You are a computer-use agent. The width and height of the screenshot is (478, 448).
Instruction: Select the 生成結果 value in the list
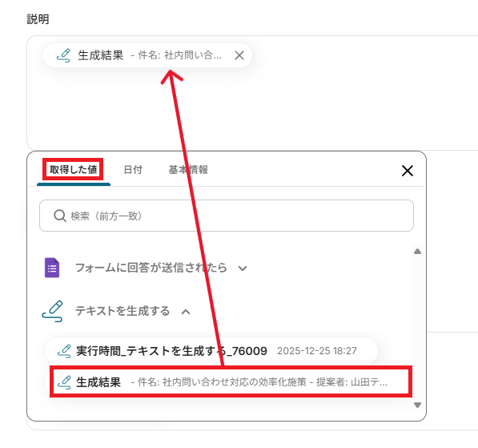(x=231, y=381)
